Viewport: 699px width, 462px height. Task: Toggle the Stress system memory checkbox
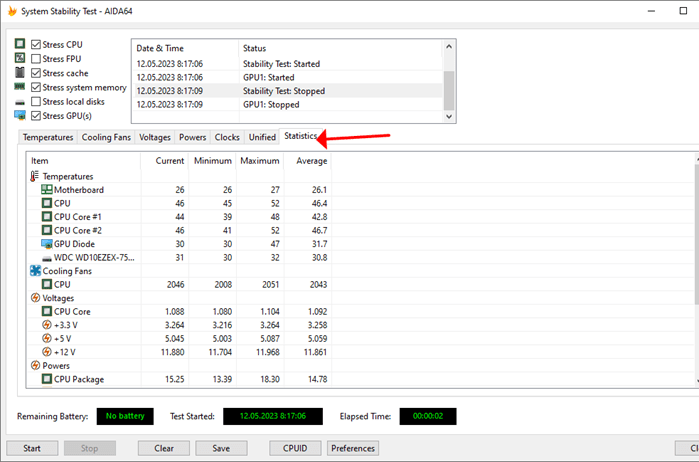point(36,87)
